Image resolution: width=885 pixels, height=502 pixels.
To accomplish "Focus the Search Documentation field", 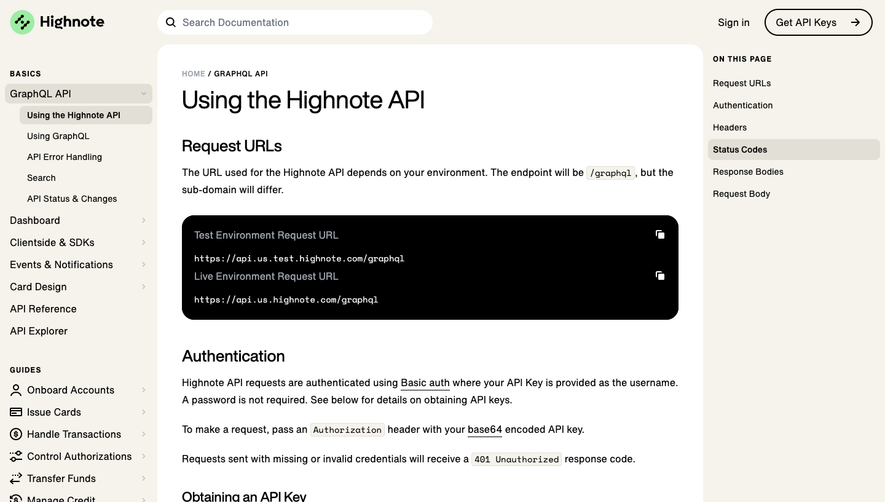I will (295, 23).
